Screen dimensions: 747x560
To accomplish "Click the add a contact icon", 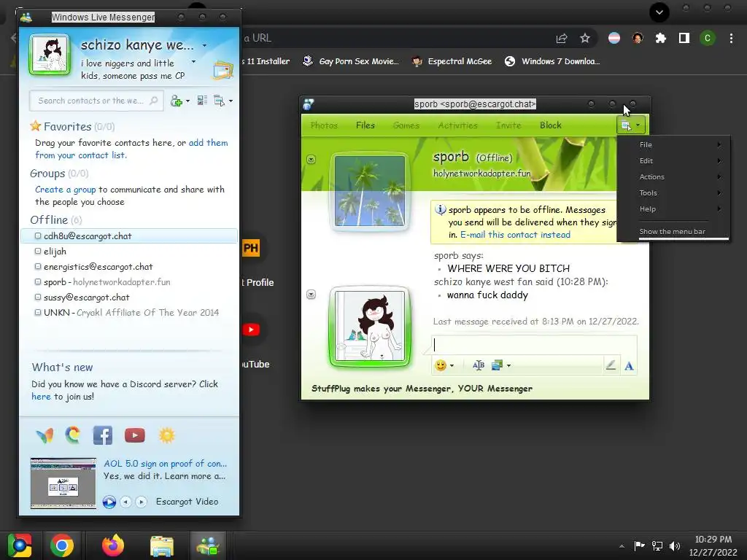I will point(177,101).
